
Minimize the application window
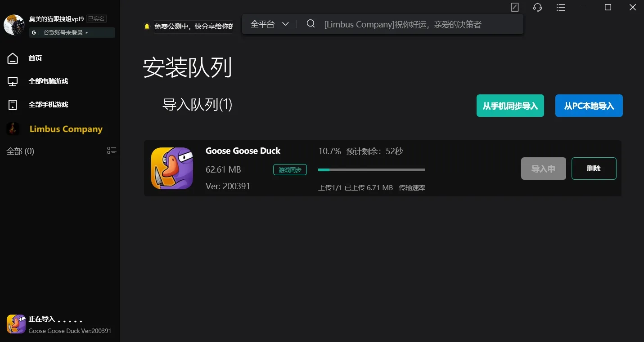pos(584,7)
